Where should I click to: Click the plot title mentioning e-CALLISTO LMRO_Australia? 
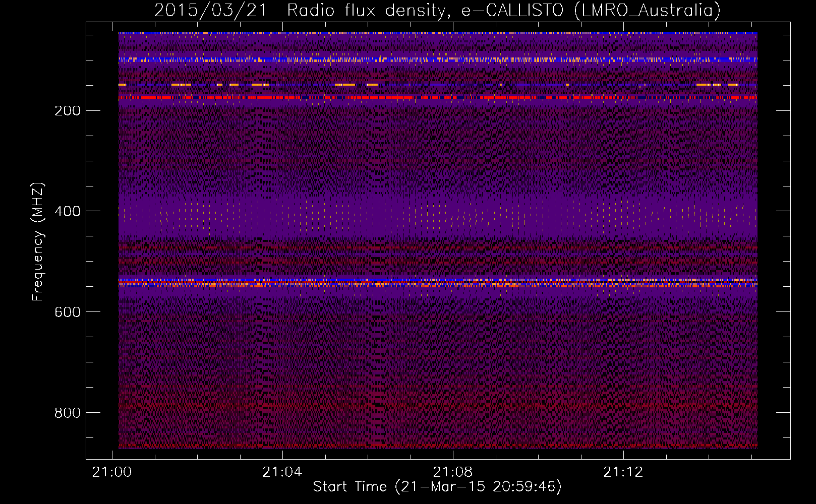437,10
